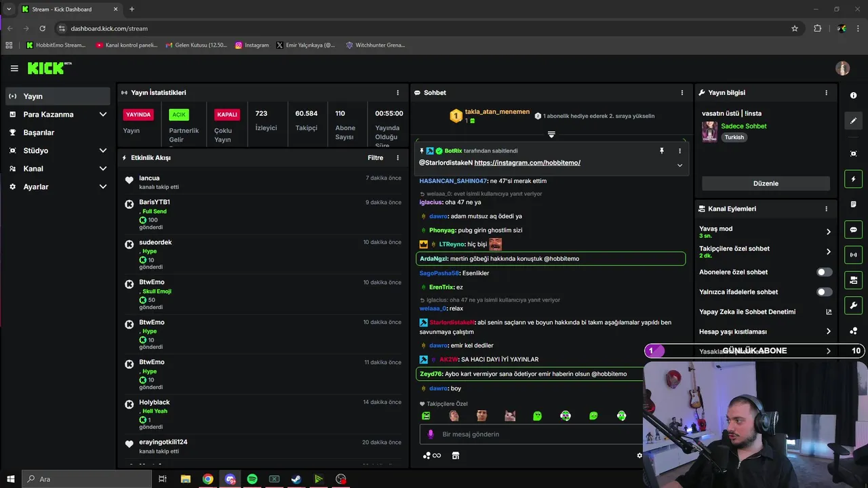The image size is (868, 488).
Task: Click username takla_atan_menemen in leaderboard
Action: coord(497,112)
